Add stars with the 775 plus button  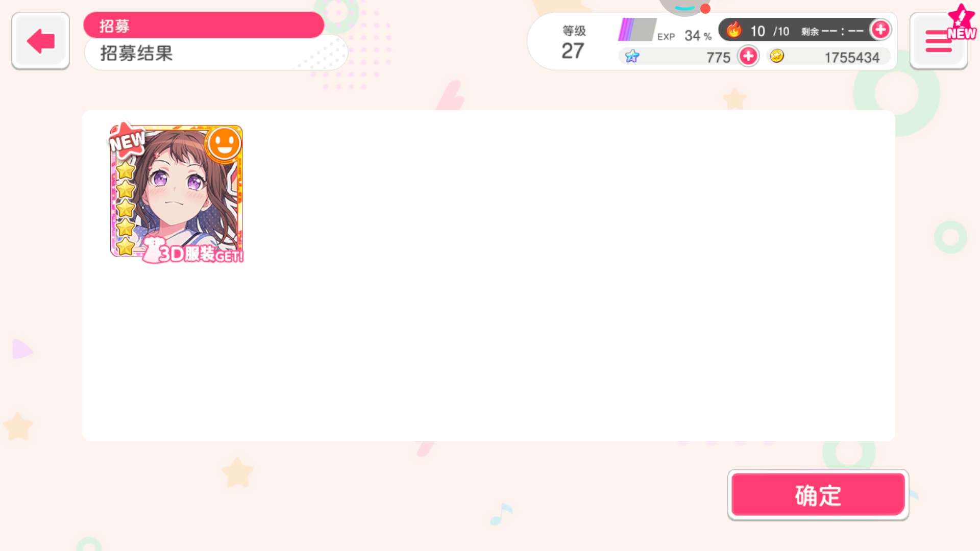(x=748, y=56)
